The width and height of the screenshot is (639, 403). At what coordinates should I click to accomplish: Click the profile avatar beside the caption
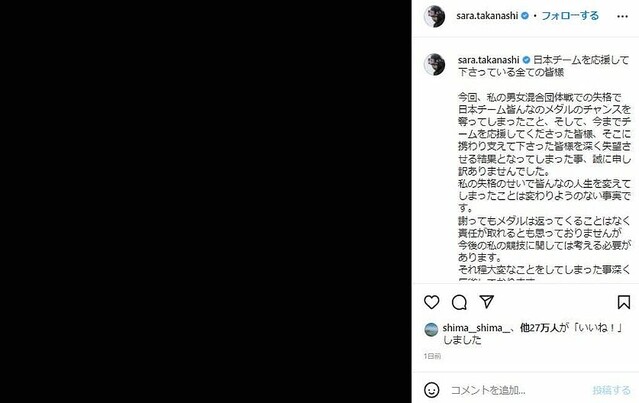[434, 64]
